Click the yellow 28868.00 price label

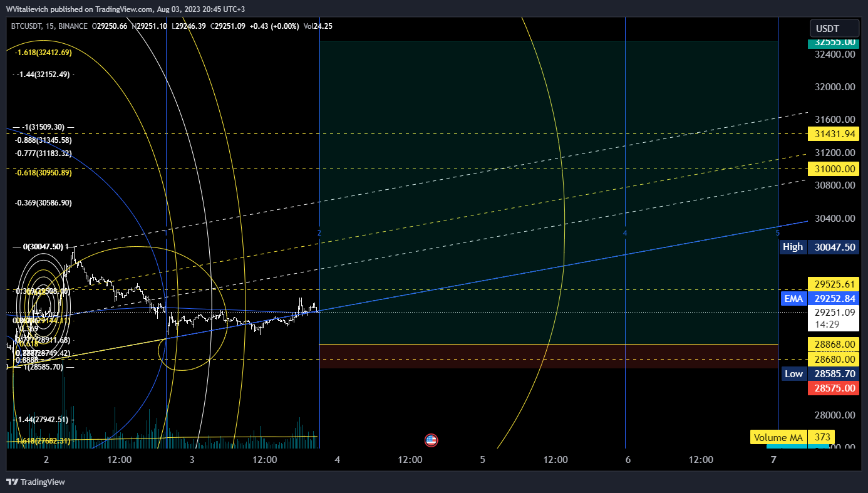click(x=833, y=345)
